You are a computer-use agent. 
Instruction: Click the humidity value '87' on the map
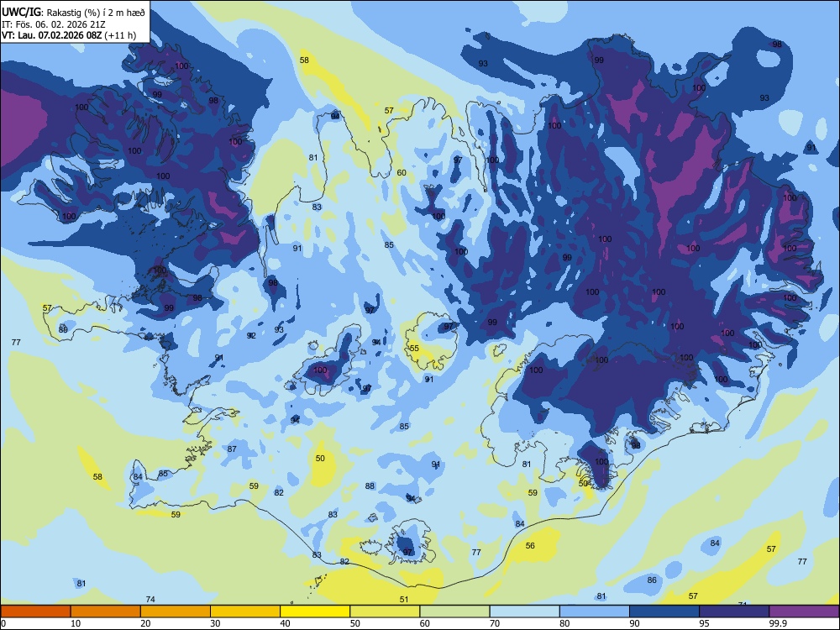[232, 449]
